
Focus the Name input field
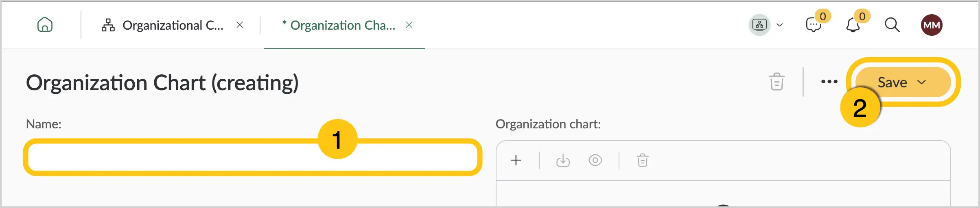253,157
